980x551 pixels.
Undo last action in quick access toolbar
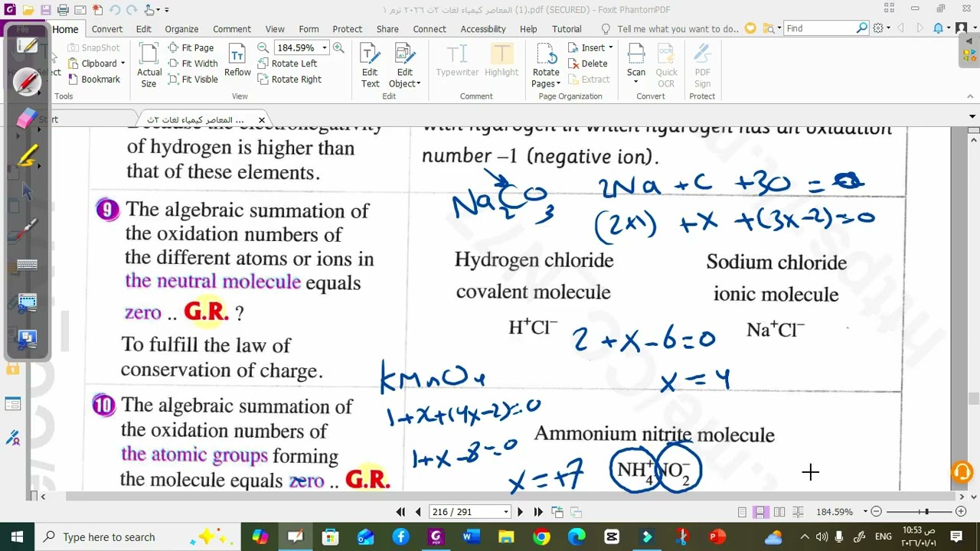[115, 10]
